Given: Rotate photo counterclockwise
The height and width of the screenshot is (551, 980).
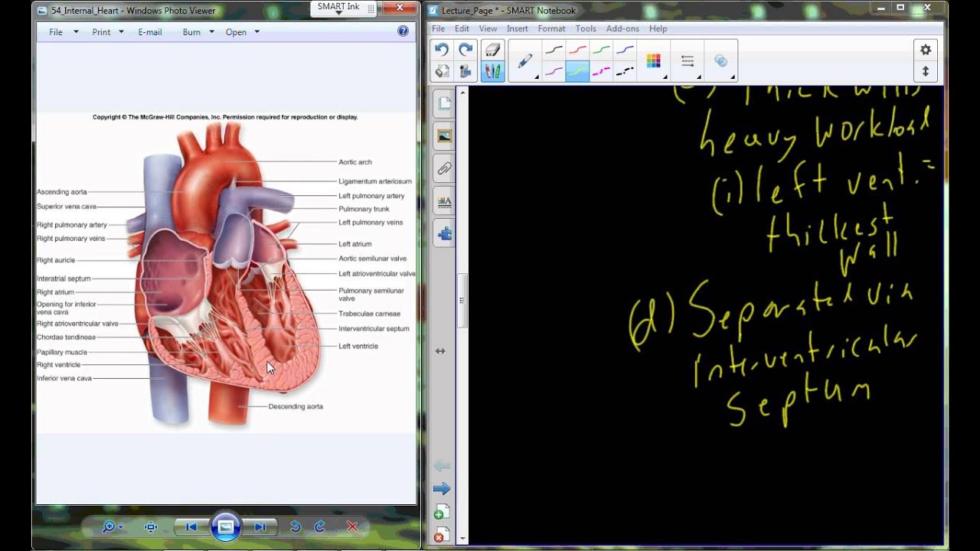Looking at the screenshot, I should tap(296, 527).
